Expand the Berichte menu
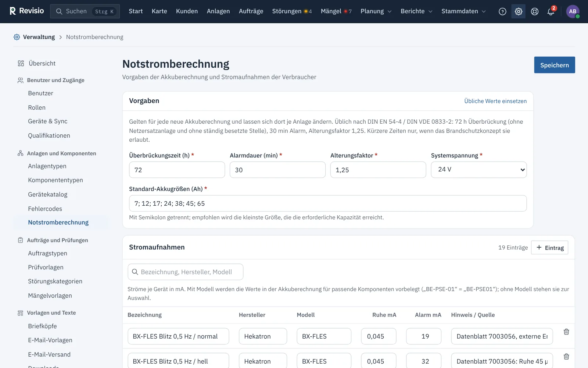This screenshot has width=588, height=368. (416, 11)
